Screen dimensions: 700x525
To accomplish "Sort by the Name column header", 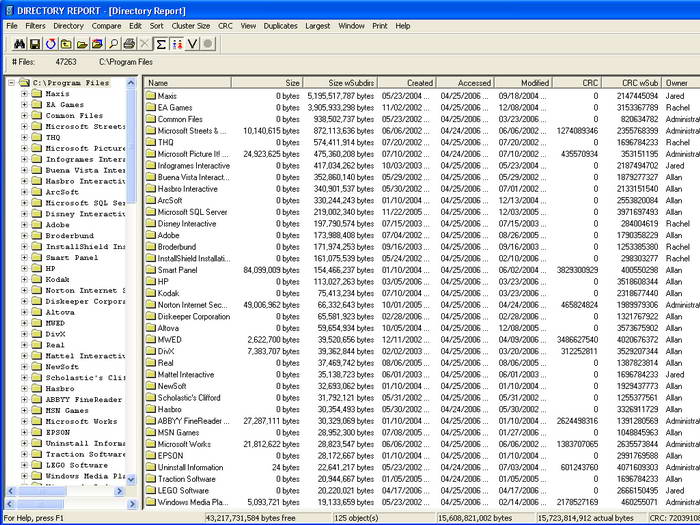I will point(188,83).
